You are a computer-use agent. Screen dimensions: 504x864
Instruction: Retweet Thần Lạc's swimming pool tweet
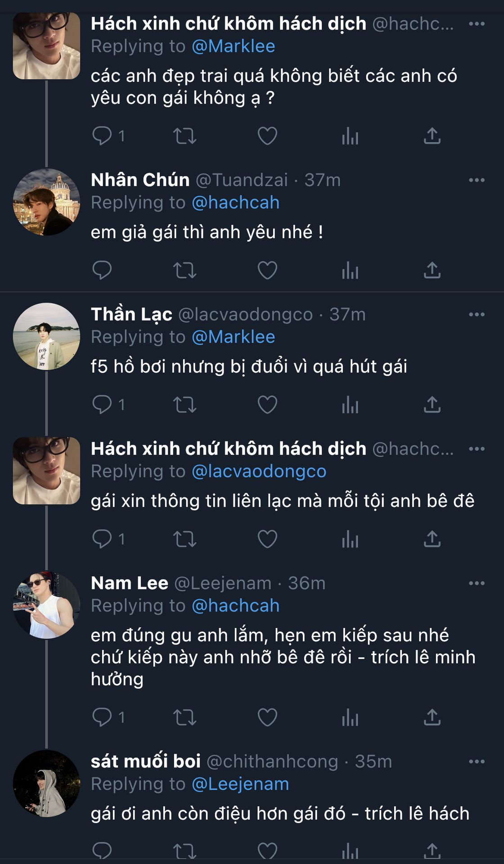pyautogui.click(x=184, y=404)
